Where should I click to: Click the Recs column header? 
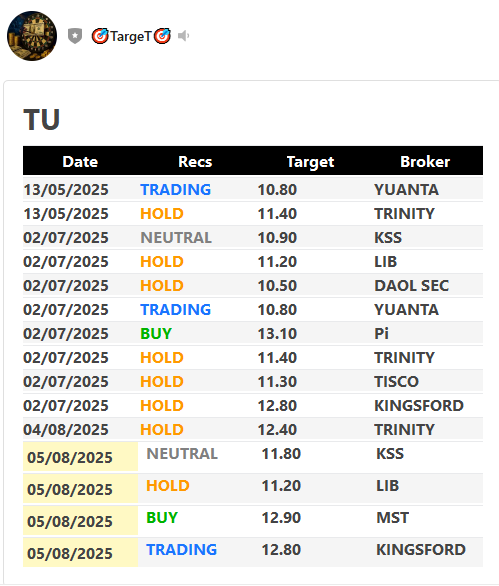195,162
